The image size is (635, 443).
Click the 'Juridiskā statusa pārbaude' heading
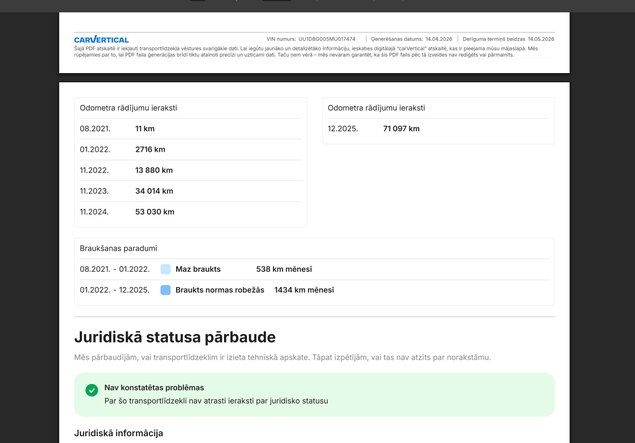tap(175, 337)
